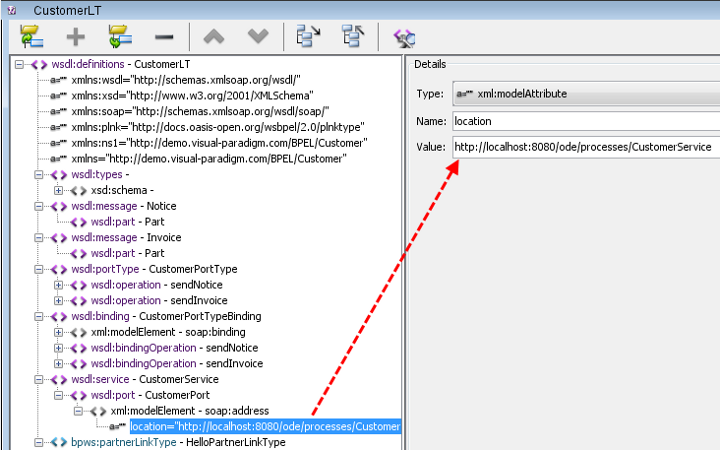Viewport: 720px width, 450px height.
Task: Select the plain xmlns attribute row
Action: click(x=209, y=159)
